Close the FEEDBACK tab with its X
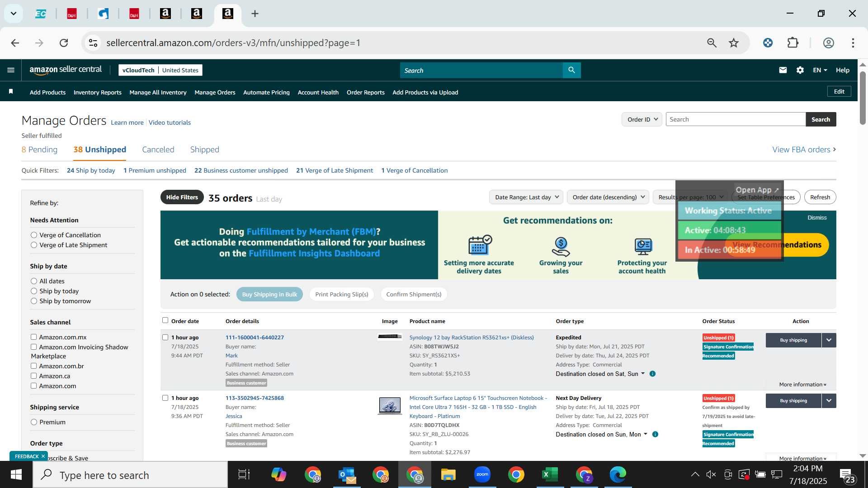 click(x=43, y=456)
